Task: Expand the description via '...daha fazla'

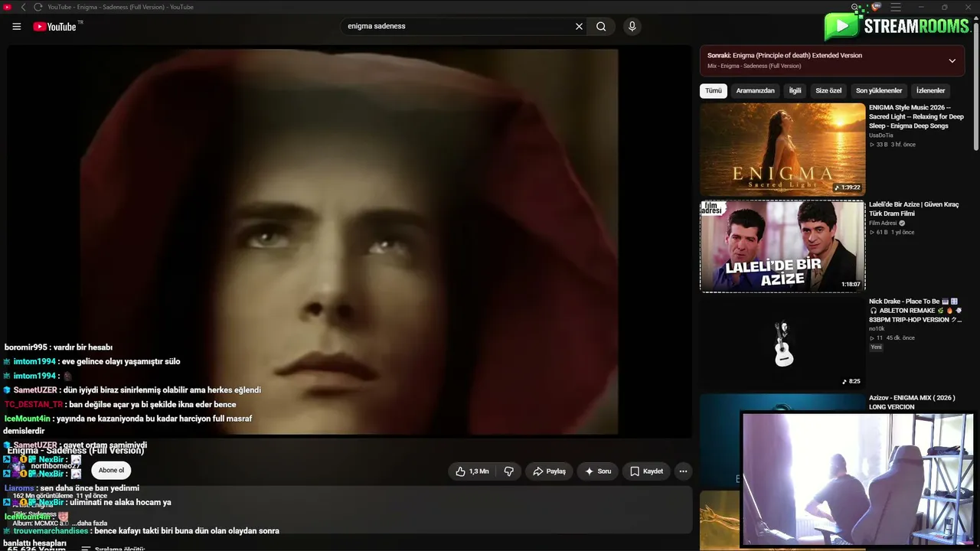Action: tap(90, 523)
